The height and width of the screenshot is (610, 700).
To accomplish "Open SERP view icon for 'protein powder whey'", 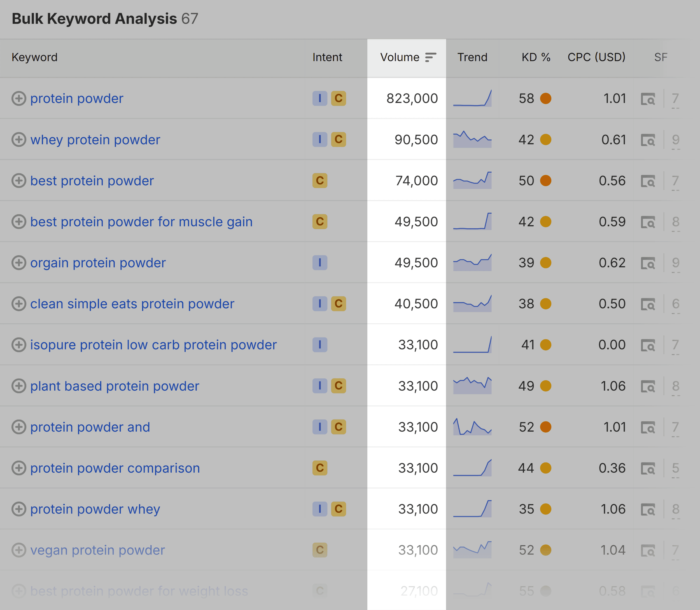I will [648, 509].
